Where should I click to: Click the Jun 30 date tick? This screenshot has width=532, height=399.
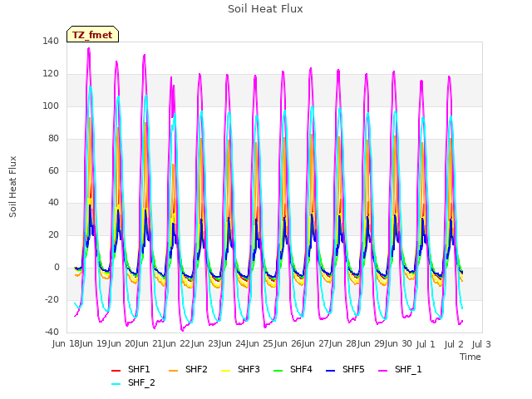398,344
